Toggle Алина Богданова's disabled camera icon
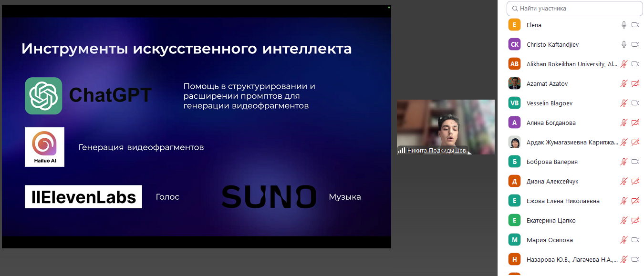 (635, 123)
